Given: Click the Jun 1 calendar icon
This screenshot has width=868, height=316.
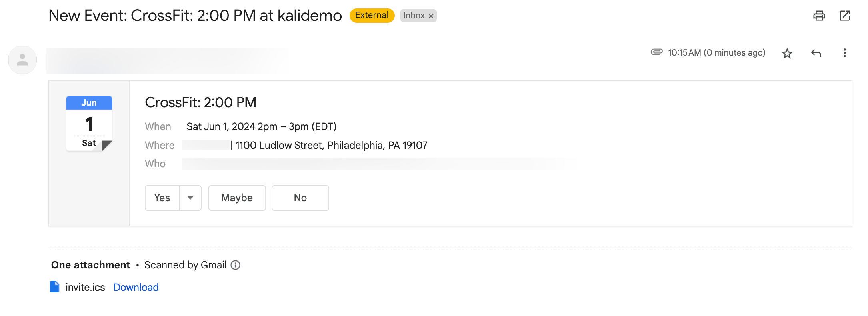Looking at the screenshot, I should click(x=89, y=123).
